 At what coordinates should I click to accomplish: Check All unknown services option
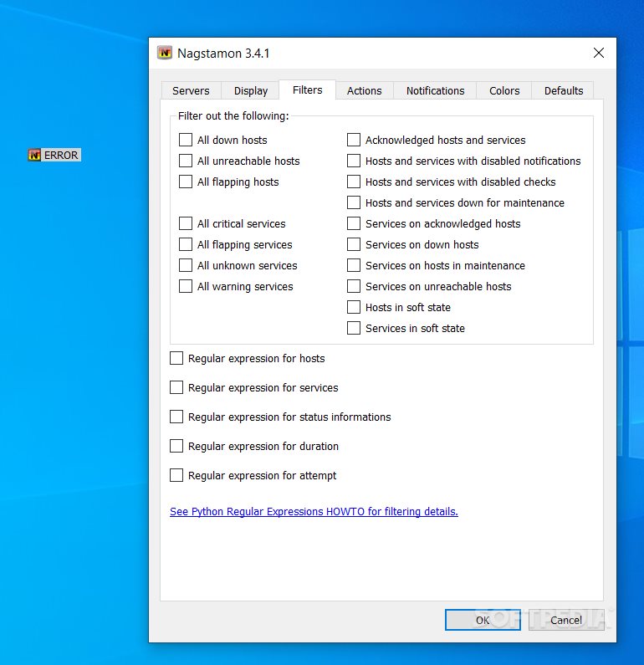pos(186,265)
